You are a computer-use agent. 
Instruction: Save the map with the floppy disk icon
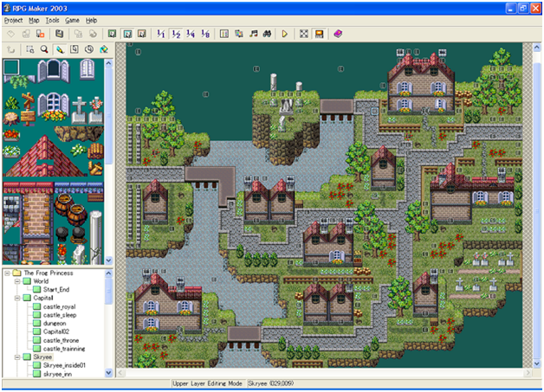pos(59,34)
